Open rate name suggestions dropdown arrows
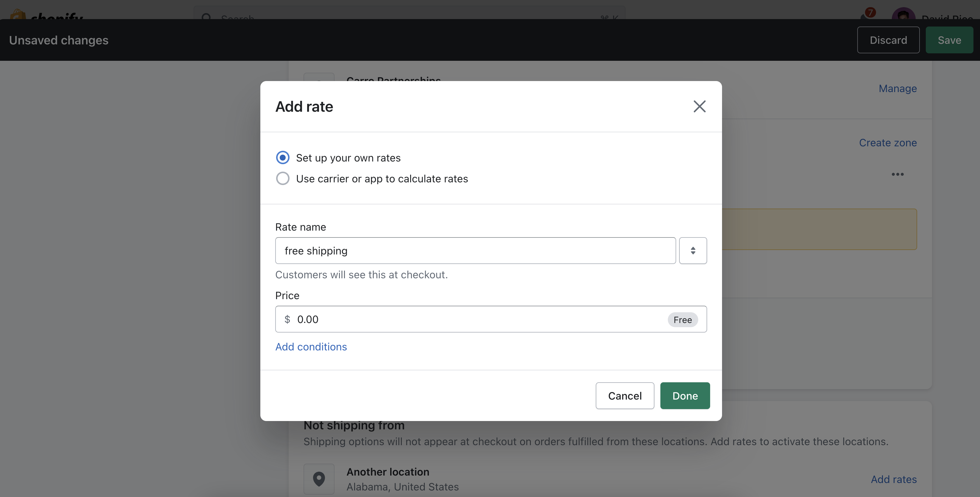This screenshot has width=980, height=497. pyautogui.click(x=693, y=251)
